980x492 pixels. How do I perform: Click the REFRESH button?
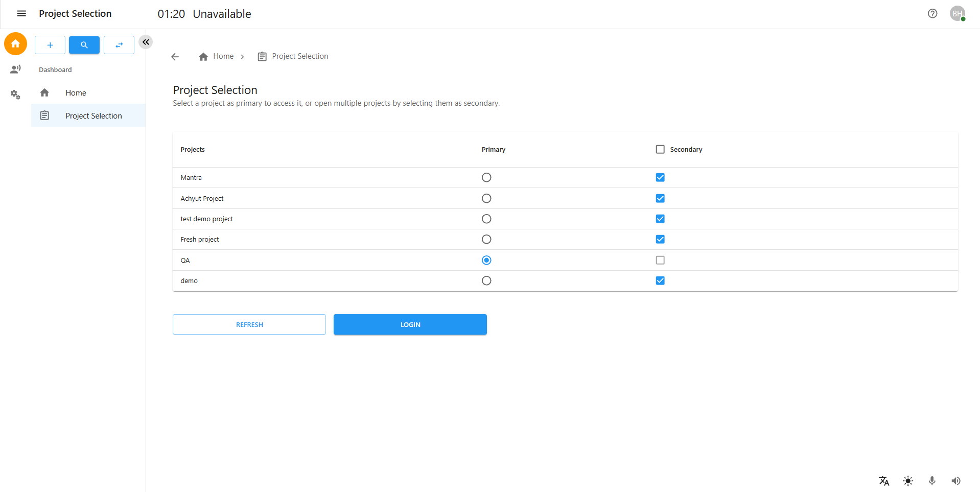tap(249, 324)
